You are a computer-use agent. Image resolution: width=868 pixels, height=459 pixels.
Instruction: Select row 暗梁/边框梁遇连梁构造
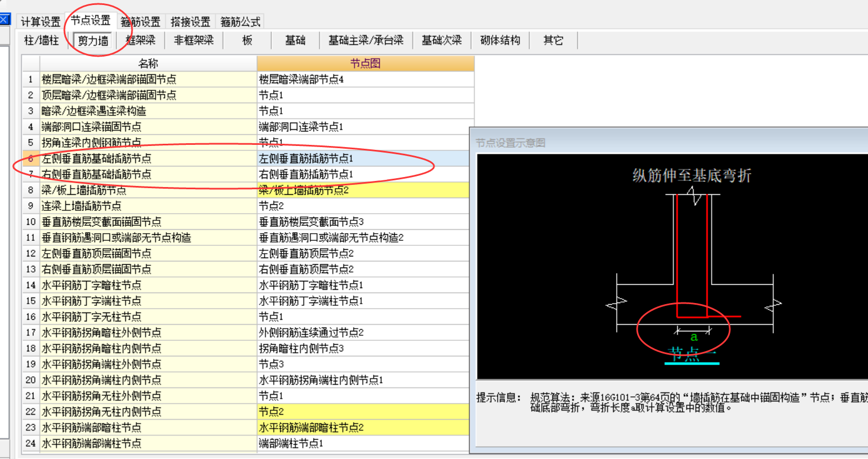pyautogui.click(x=148, y=111)
